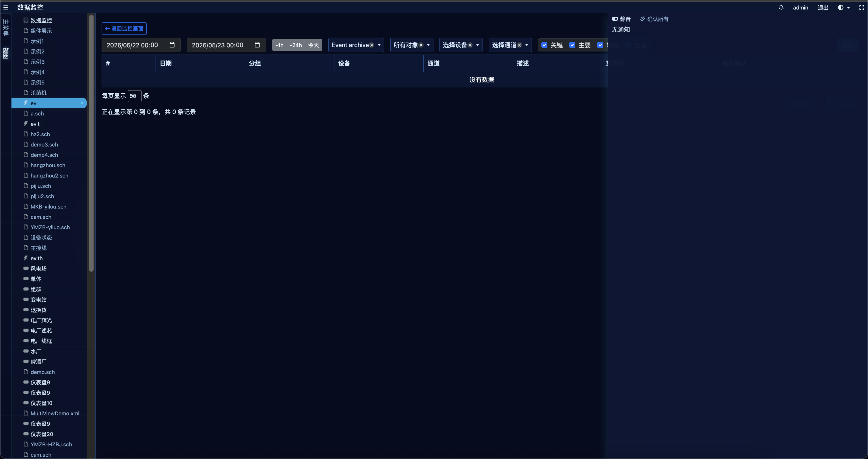Open the theme selector dropdown caret

point(848,8)
